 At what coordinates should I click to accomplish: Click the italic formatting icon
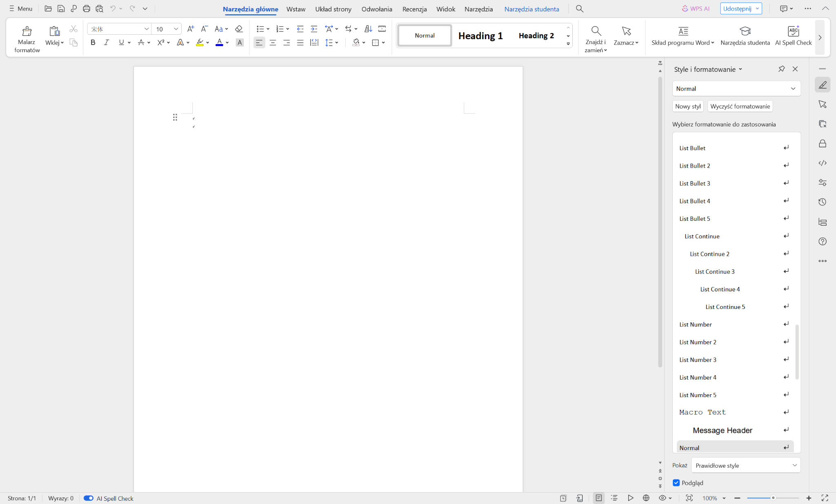(107, 42)
